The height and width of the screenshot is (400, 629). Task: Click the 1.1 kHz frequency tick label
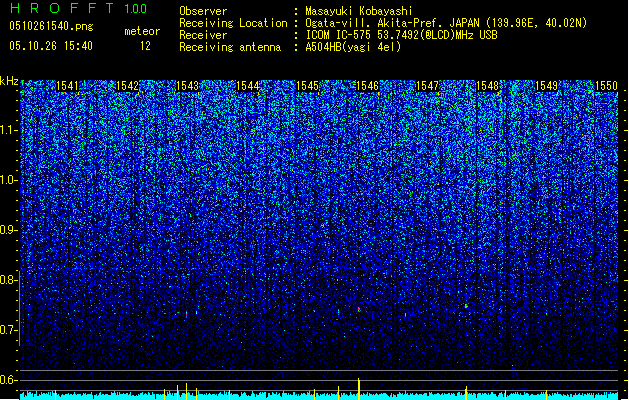(8, 130)
